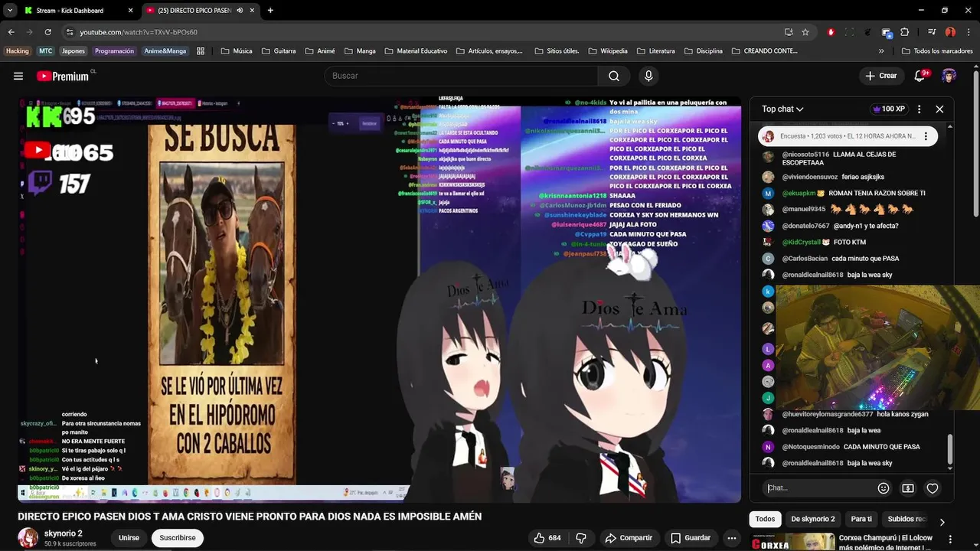980x551 pixels.
Task: Open the Super Chat purchase icon
Action: tap(908, 488)
